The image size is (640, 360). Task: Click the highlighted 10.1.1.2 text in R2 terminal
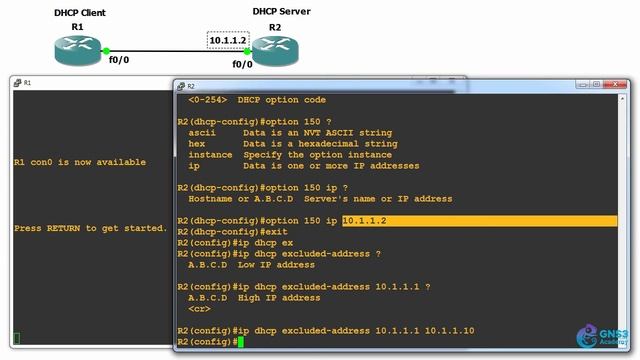coord(364,221)
